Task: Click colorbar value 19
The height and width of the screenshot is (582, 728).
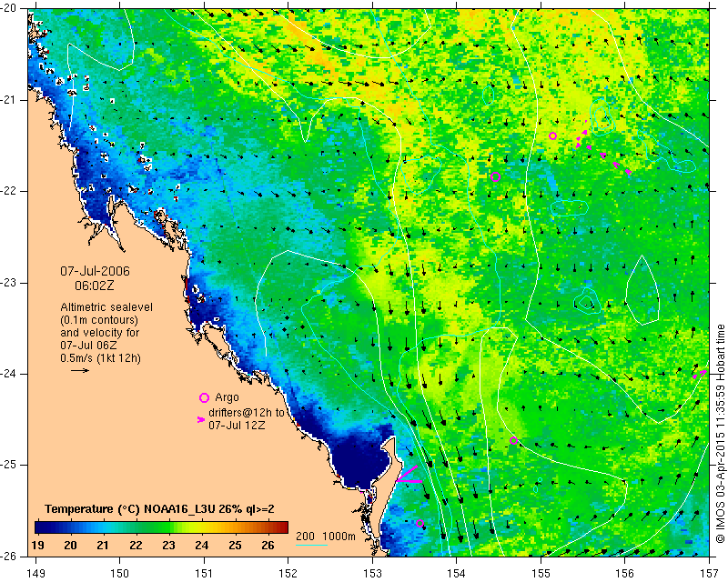Action: click(37, 546)
